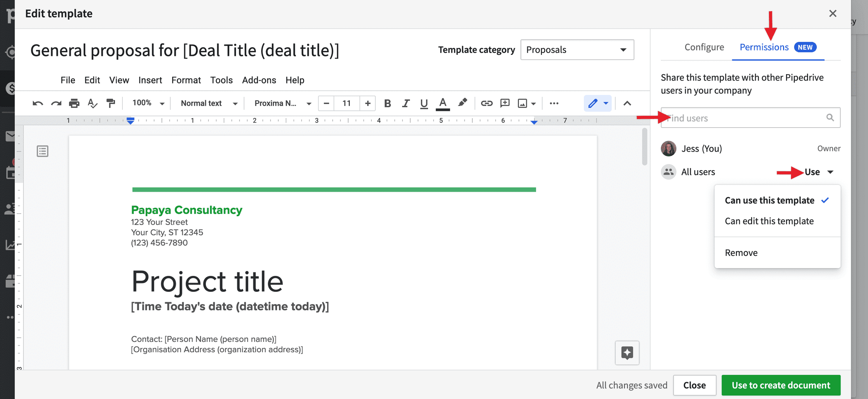Decrease the font size with minus button
The width and height of the screenshot is (868, 399).
coord(326,103)
